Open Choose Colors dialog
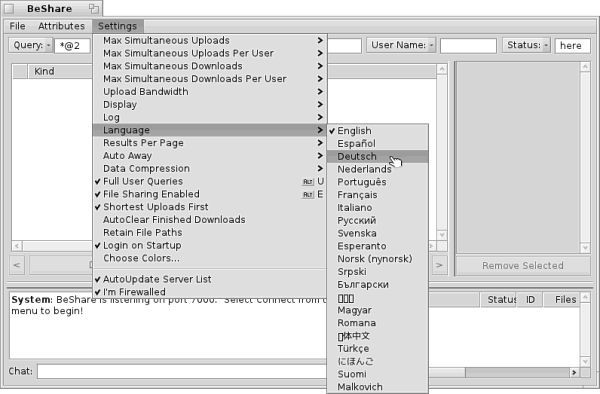The image size is (600, 394). [210, 258]
